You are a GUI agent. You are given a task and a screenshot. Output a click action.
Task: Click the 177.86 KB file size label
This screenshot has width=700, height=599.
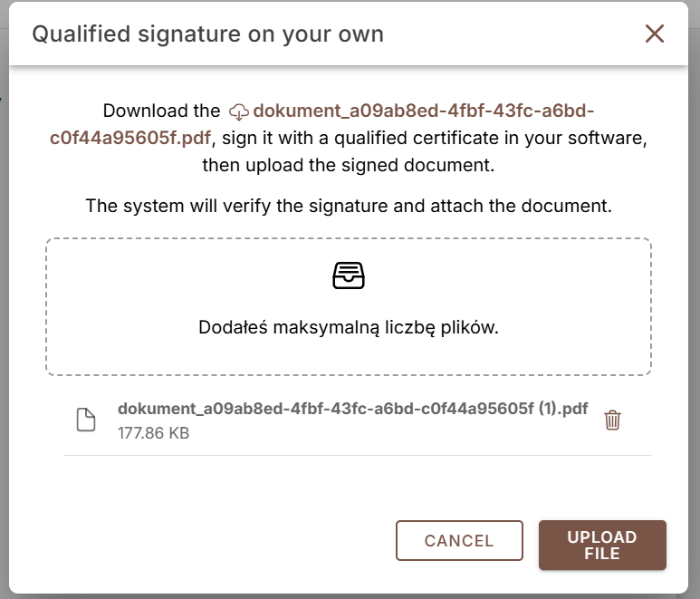click(x=154, y=433)
